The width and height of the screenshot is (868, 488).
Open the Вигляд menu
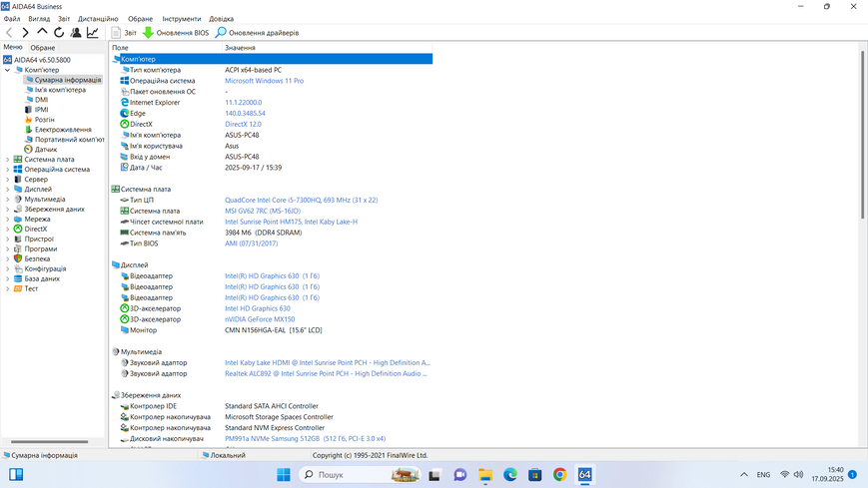pos(39,19)
